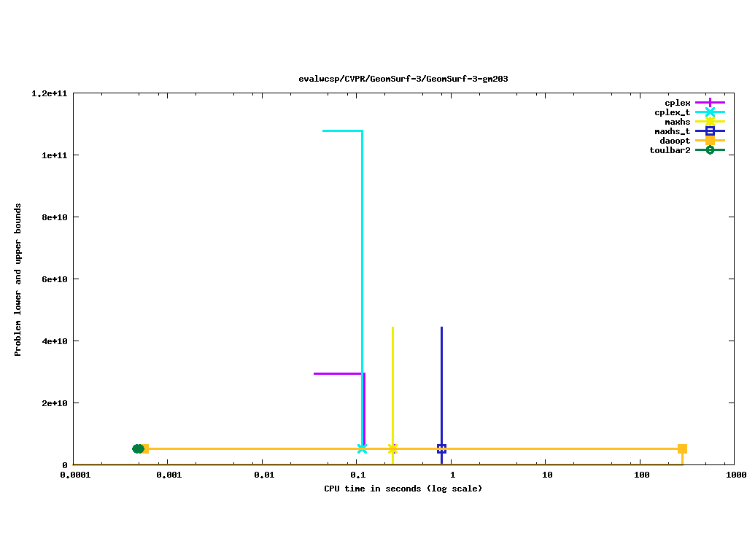Click the orange daoopt square marker near 300 seconds
The height and width of the screenshot is (560, 747).
pos(682,448)
